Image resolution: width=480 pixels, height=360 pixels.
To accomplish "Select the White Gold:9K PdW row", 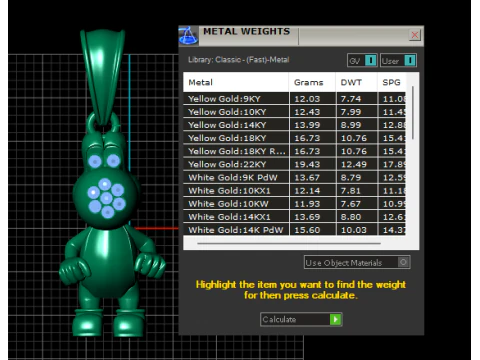I will 294,177.
